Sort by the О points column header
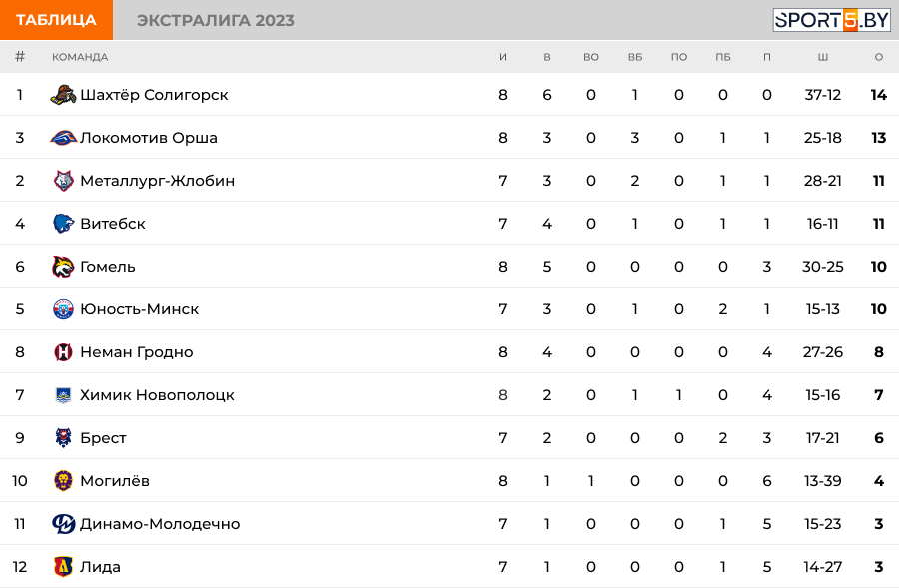The image size is (899, 588). 879,57
